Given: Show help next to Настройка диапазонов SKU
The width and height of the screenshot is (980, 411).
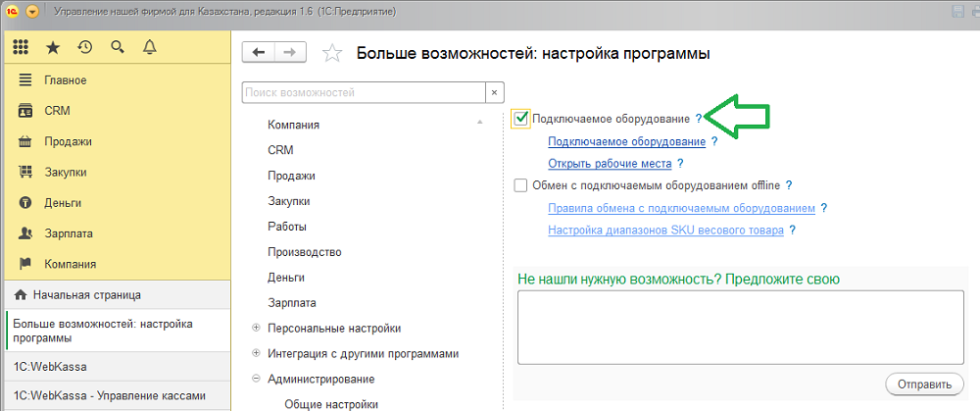Looking at the screenshot, I should [792, 230].
